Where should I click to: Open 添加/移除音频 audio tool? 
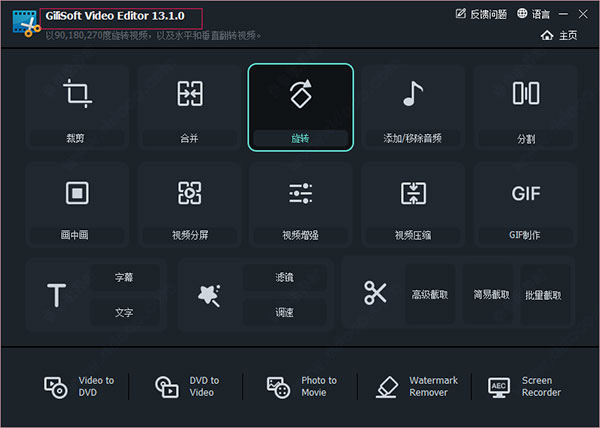pyautogui.click(x=413, y=107)
